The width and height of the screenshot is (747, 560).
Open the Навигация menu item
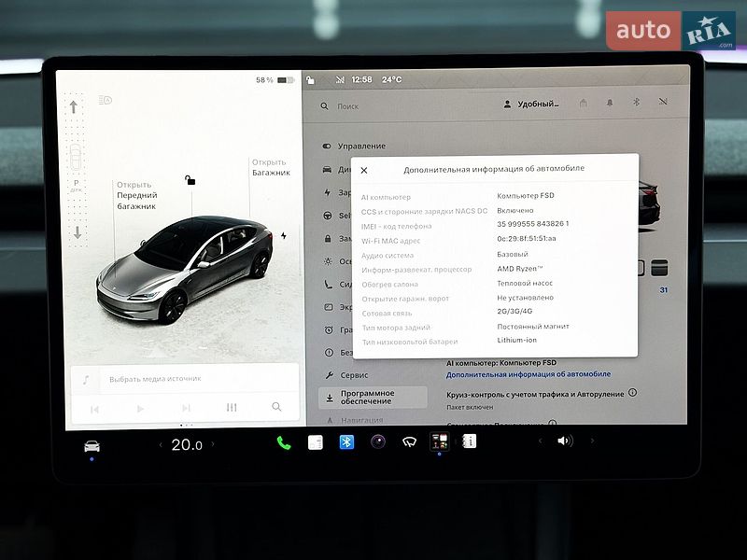pyautogui.click(x=355, y=420)
